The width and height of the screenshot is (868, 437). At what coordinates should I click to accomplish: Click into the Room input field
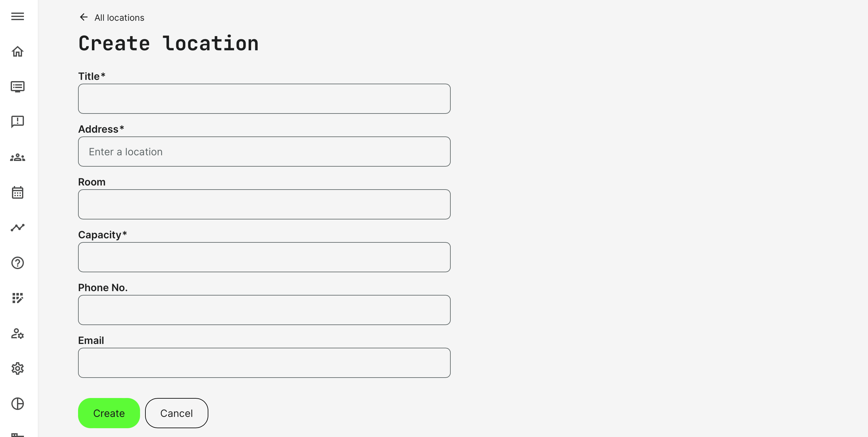pyautogui.click(x=264, y=204)
